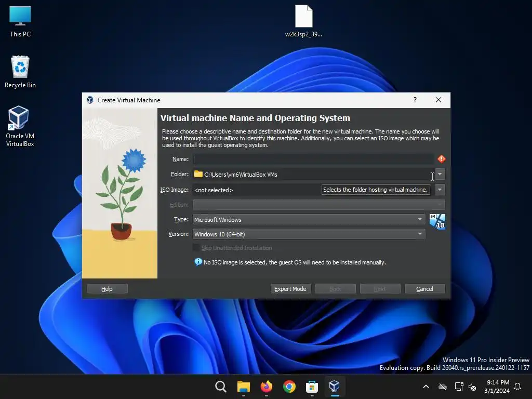The image size is (532, 399).
Task: Click the network display tray icon
Action: pos(459,387)
